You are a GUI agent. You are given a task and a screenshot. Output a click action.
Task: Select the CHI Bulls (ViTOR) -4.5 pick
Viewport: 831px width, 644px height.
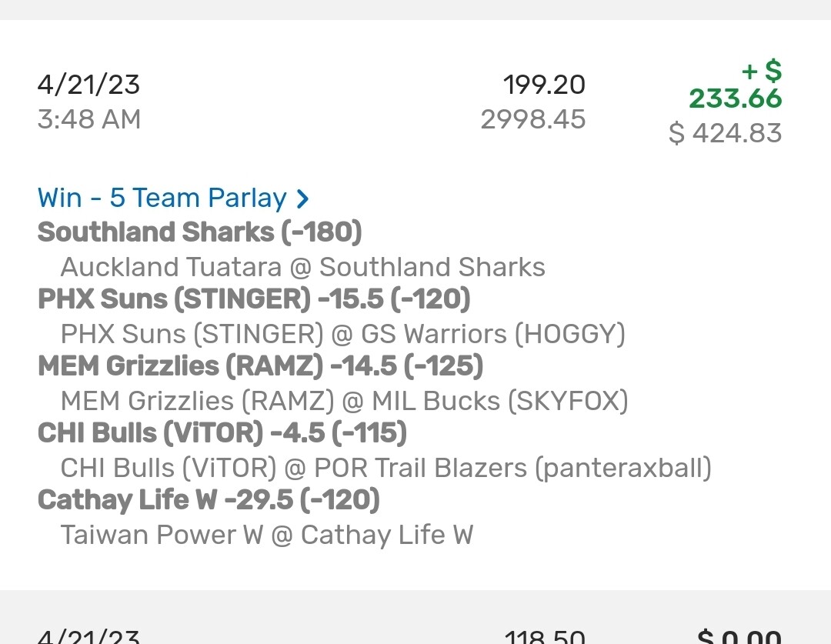(222, 432)
